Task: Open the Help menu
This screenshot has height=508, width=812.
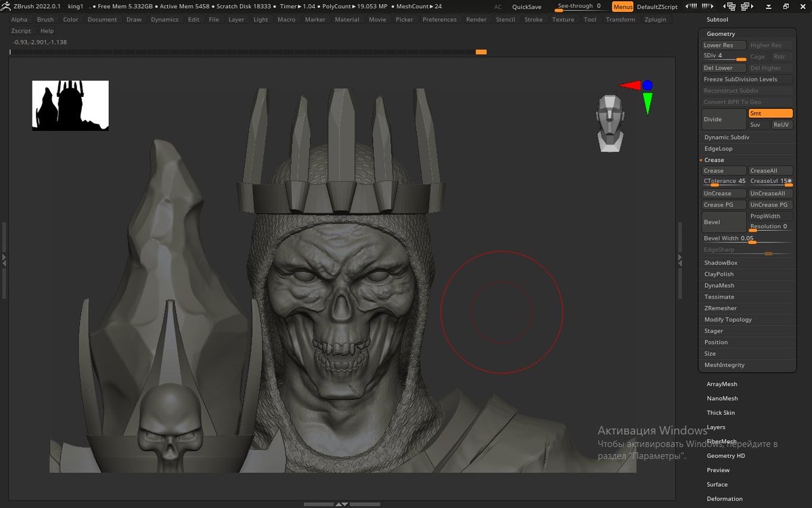Action: [47, 31]
